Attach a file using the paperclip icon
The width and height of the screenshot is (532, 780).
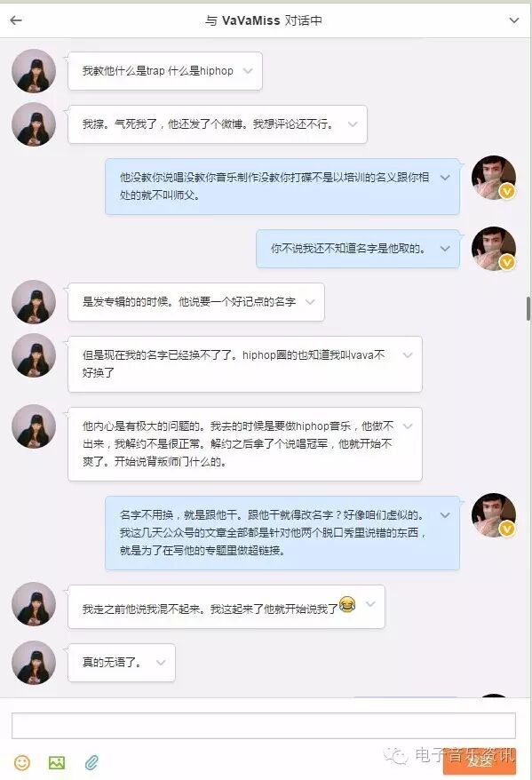[x=91, y=762]
